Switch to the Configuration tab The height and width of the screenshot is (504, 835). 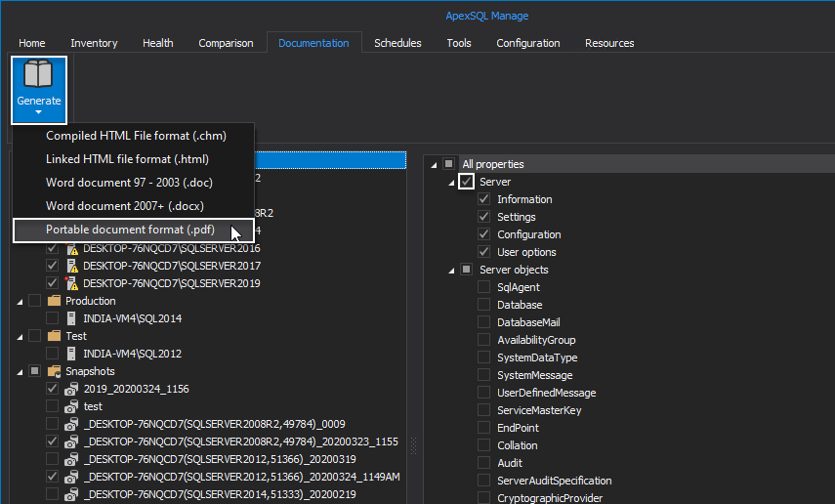(x=528, y=43)
